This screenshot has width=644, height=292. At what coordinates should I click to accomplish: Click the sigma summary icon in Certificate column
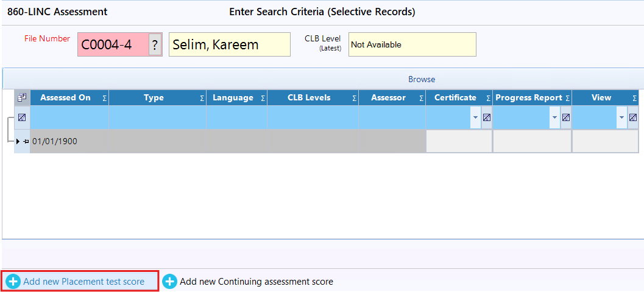[x=489, y=98]
